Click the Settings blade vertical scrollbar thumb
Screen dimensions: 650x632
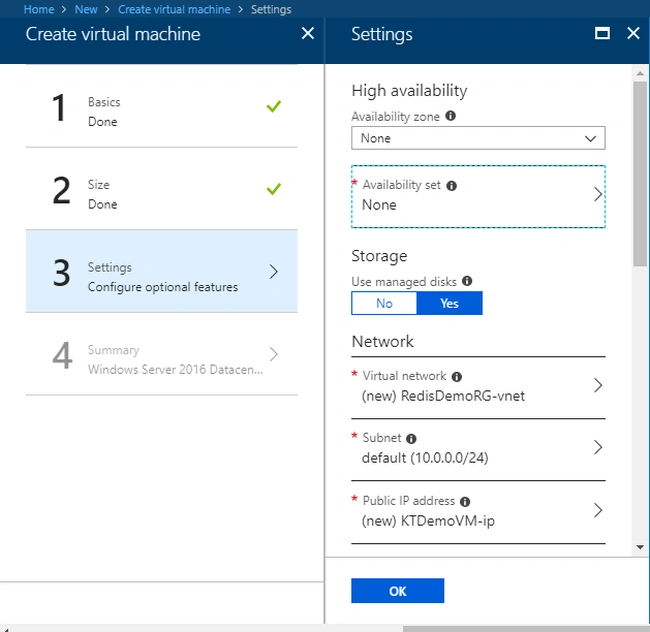pyautogui.click(x=640, y=174)
